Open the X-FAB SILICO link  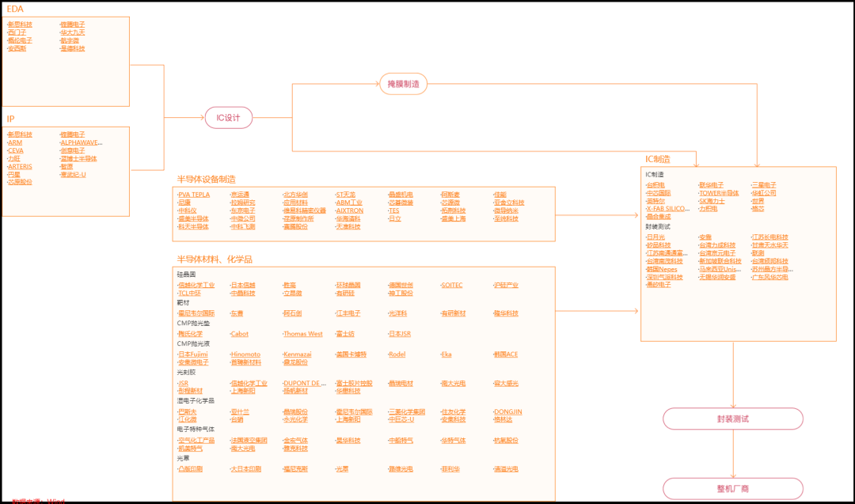pyautogui.click(x=668, y=209)
